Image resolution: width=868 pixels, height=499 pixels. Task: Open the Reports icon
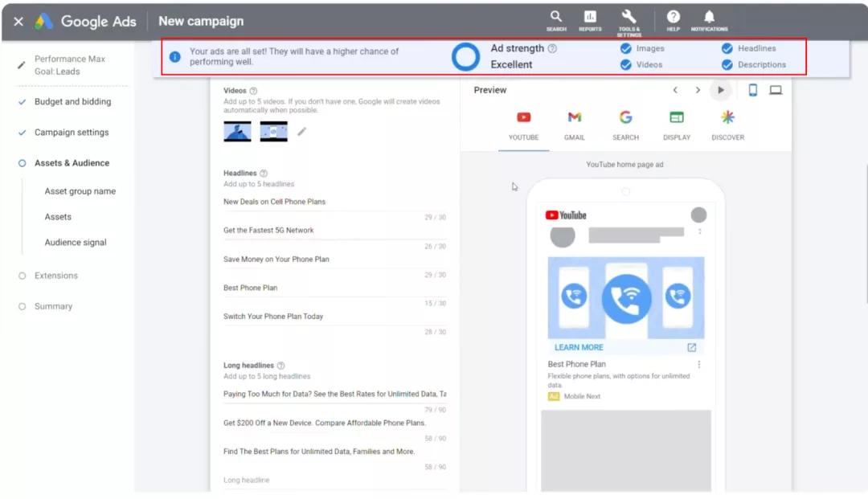click(590, 20)
